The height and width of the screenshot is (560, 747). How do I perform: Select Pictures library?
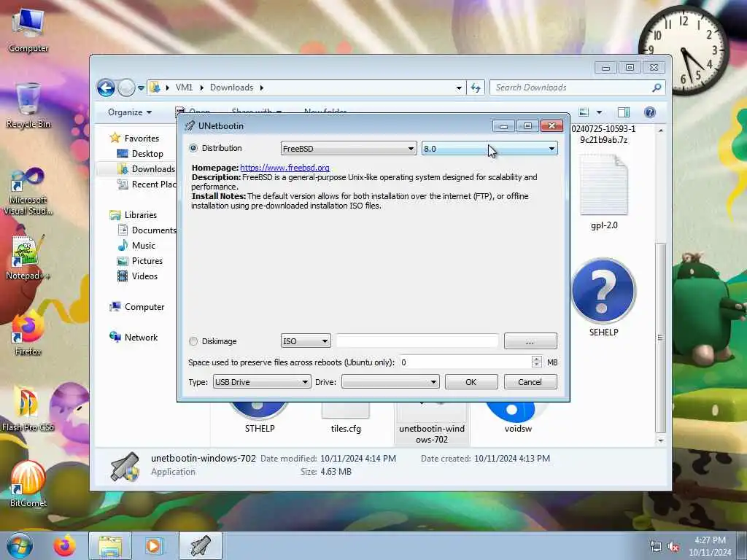(x=147, y=261)
